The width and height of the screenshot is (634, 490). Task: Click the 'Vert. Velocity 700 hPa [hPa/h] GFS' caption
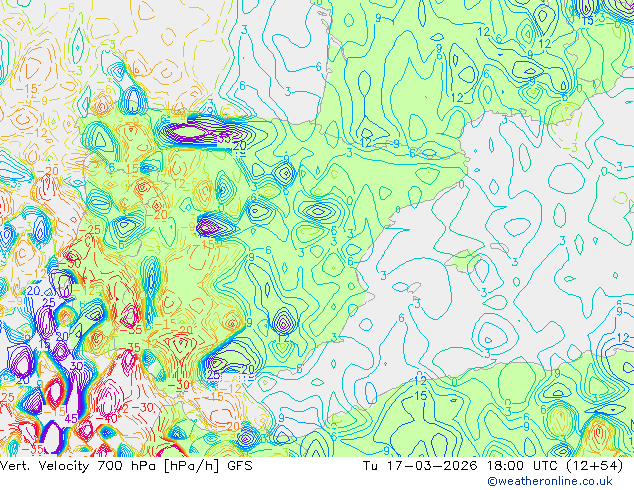click(x=126, y=466)
